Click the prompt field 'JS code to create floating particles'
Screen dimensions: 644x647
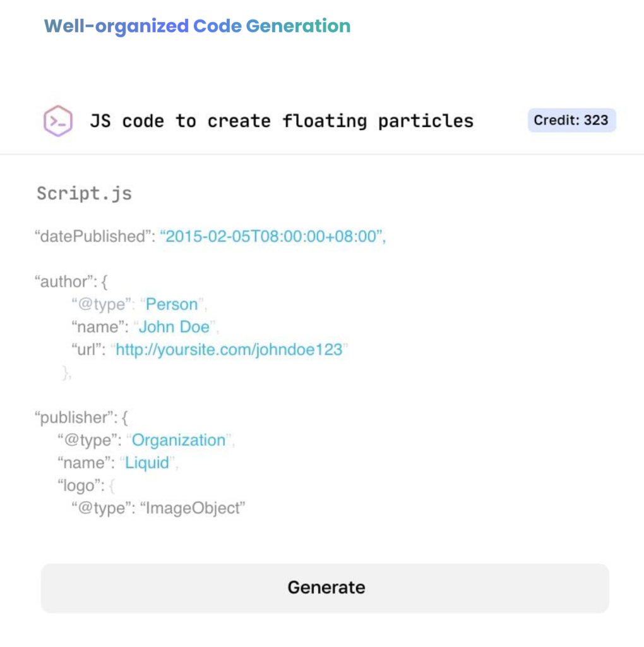click(x=282, y=121)
